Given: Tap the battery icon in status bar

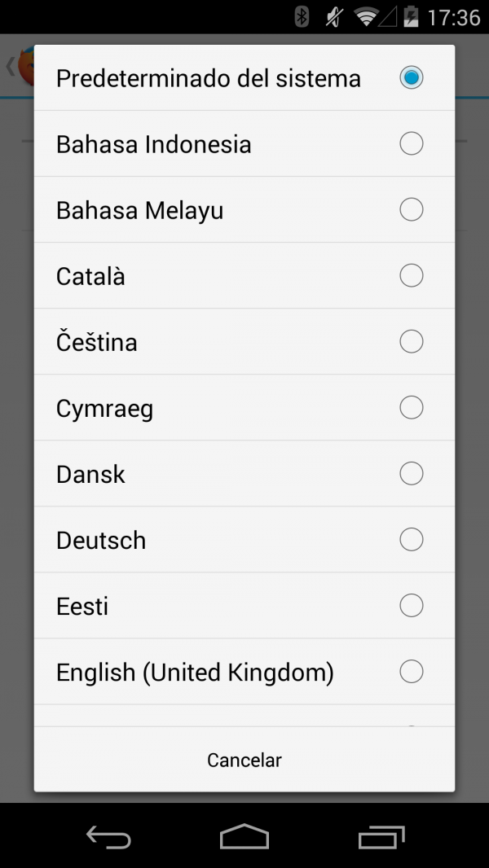Looking at the screenshot, I should click(x=411, y=16).
